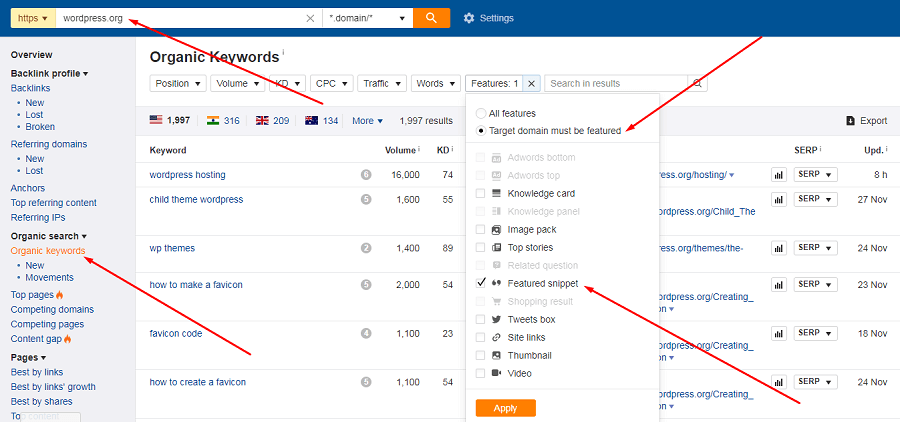Open Top referring content in sidebar

point(54,203)
